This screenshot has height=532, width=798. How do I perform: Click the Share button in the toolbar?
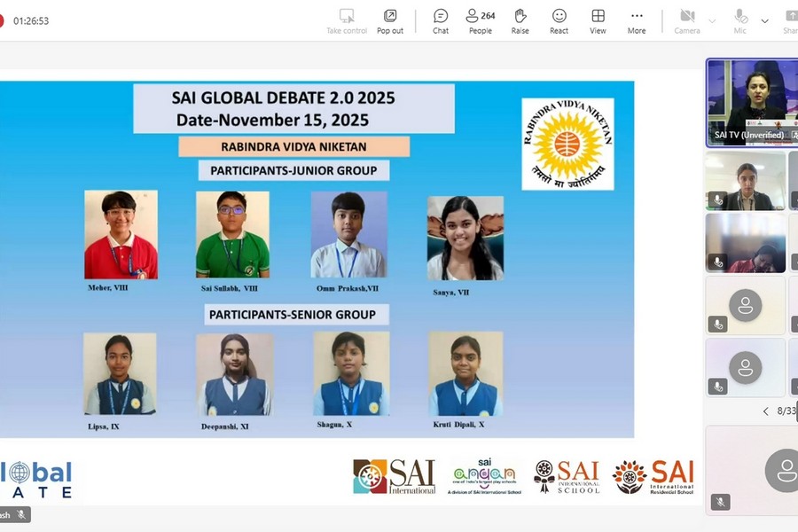pyautogui.click(x=789, y=20)
